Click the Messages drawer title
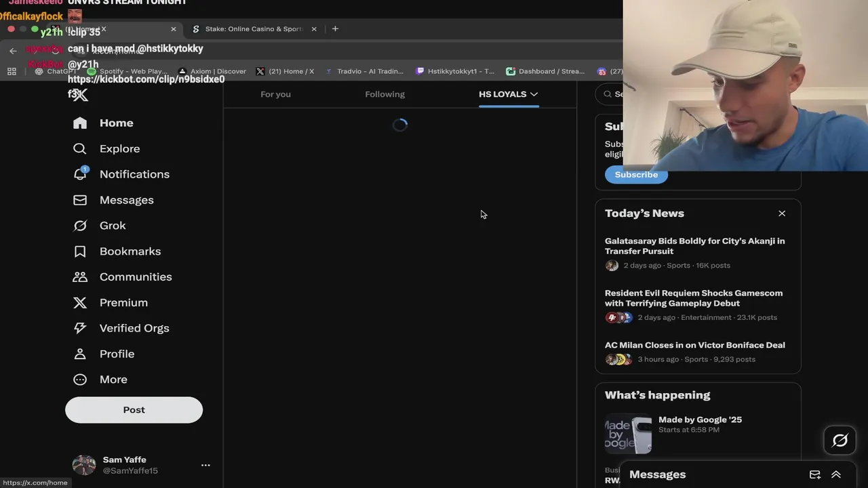Screen dimensions: 868x488 pos(657,474)
